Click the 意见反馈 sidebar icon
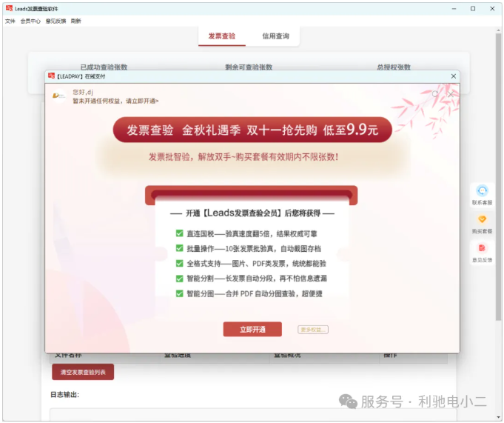The height and width of the screenshot is (423, 504). [482, 253]
